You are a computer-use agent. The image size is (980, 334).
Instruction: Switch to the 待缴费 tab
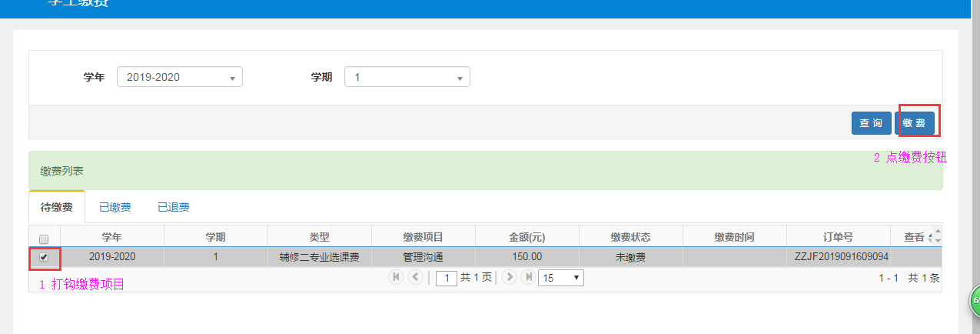(x=56, y=207)
